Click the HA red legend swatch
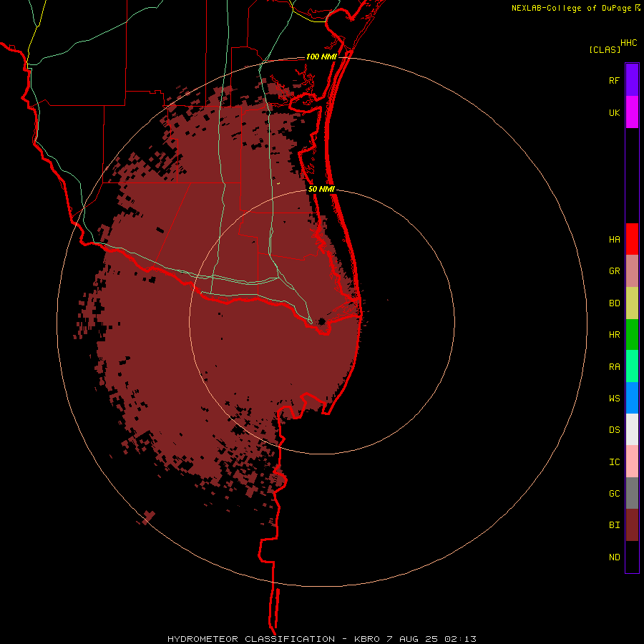The height and width of the screenshot is (644, 644). (x=632, y=239)
